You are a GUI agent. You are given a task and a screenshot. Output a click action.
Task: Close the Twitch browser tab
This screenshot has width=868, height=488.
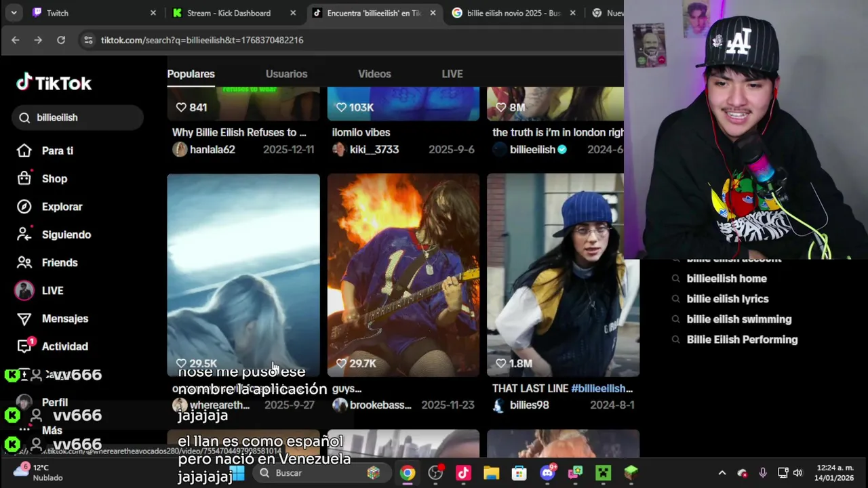pyautogui.click(x=153, y=13)
